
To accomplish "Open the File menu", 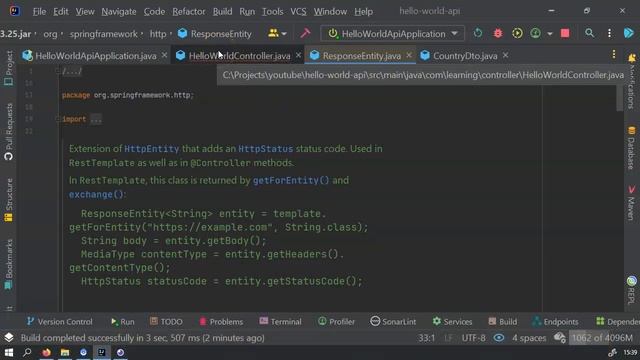I will point(39,11).
